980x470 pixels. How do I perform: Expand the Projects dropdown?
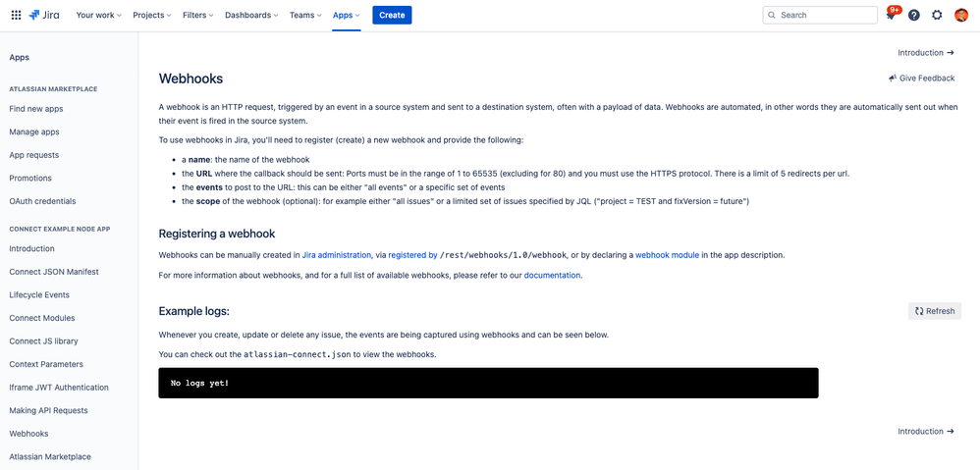(152, 15)
